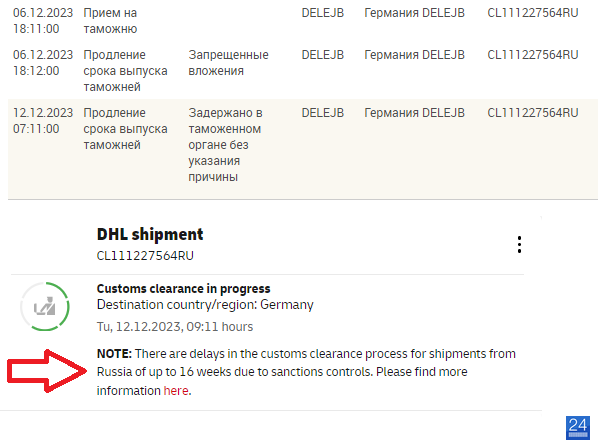This screenshot has width=598, height=448.
Task: Click the 'Destination country/region: Germany' line
Action: click(205, 305)
